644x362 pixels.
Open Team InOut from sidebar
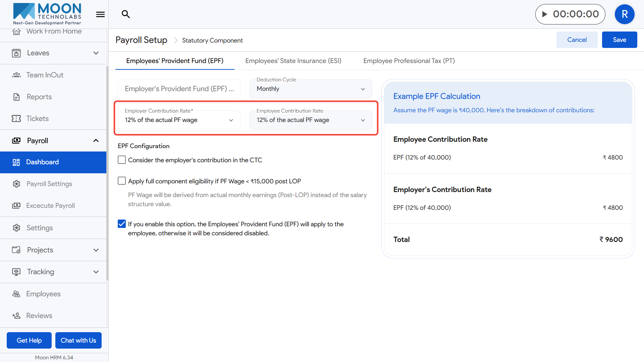45,75
